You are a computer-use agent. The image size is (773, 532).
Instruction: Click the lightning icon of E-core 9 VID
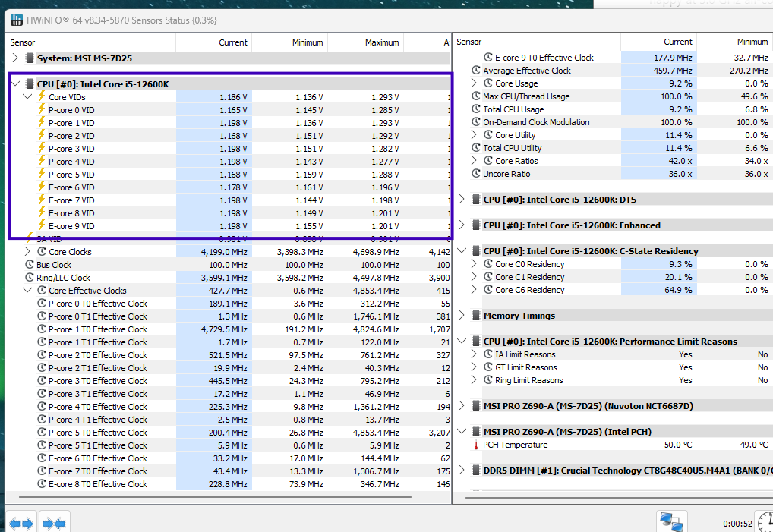[x=42, y=226]
